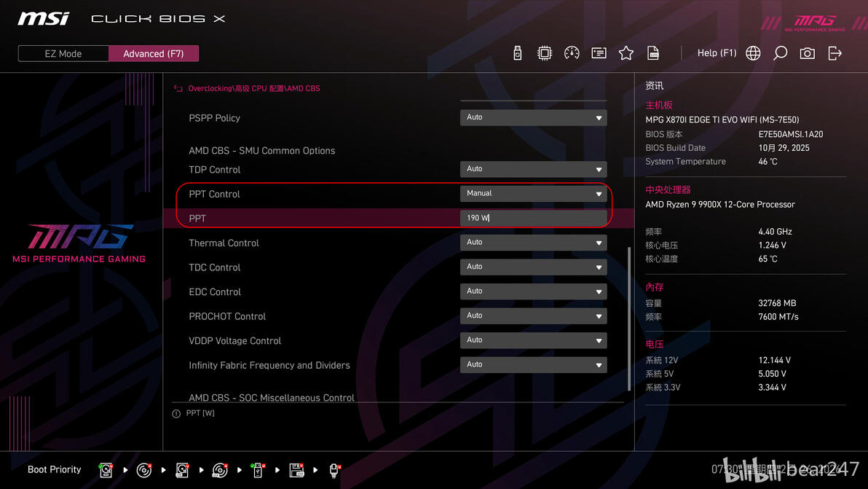Click the System Temperature 46 °C value
This screenshot has width=868, height=489.
click(x=768, y=162)
